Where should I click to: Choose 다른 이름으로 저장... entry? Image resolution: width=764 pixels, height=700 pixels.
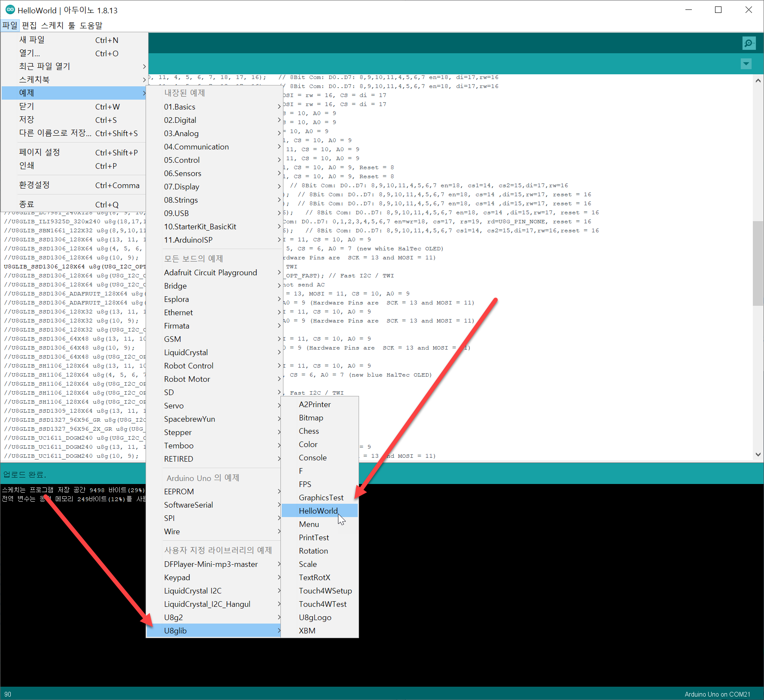click(74, 133)
